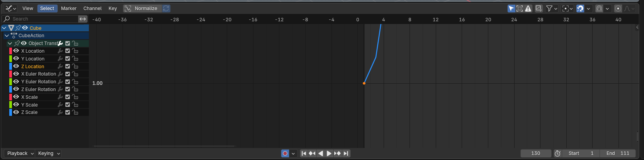Collapse the Object Transforms group

(10, 43)
